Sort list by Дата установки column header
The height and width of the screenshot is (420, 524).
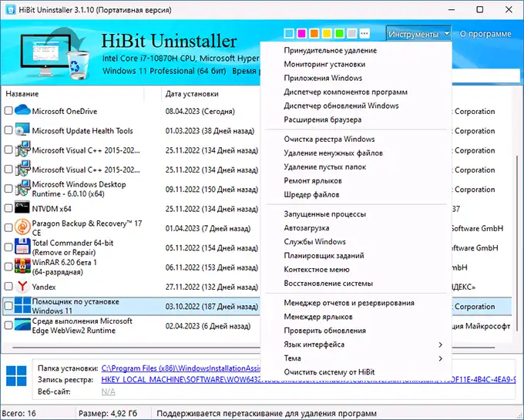pyautogui.click(x=210, y=94)
